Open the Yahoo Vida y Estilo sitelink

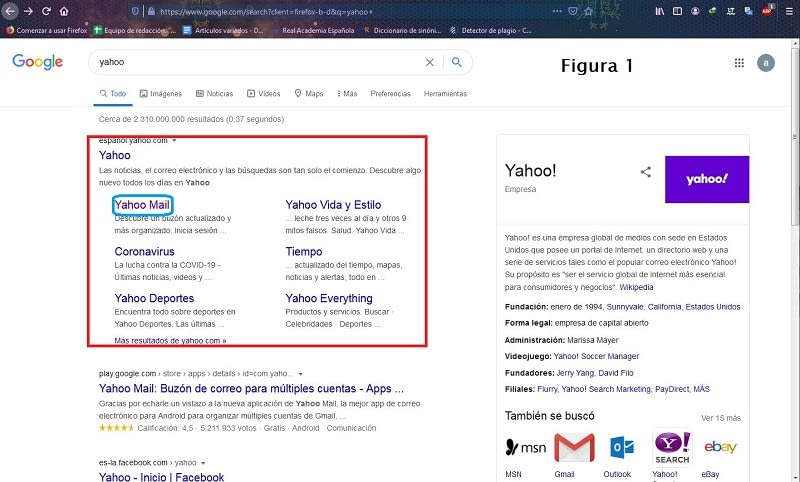pyautogui.click(x=333, y=205)
